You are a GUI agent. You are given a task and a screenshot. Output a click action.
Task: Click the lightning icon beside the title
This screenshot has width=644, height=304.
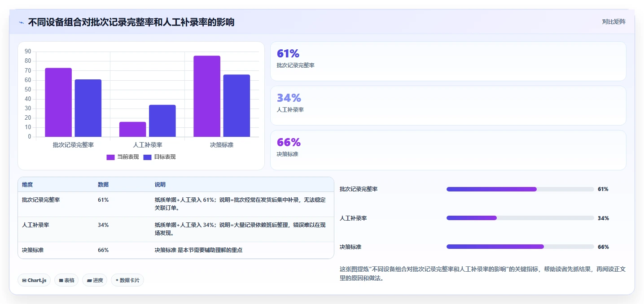pyautogui.click(x=21, y=22)
